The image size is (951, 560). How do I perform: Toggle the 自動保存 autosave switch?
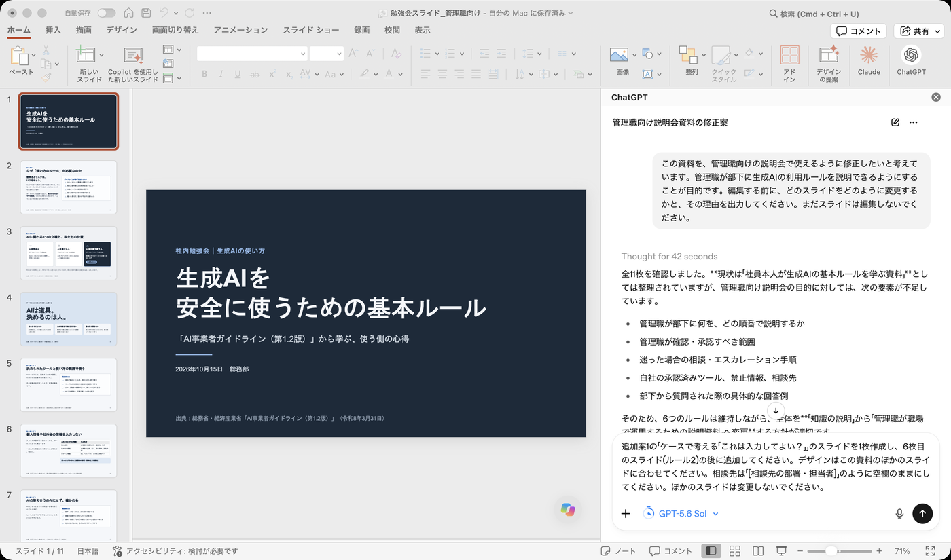[x=106, y=13]
